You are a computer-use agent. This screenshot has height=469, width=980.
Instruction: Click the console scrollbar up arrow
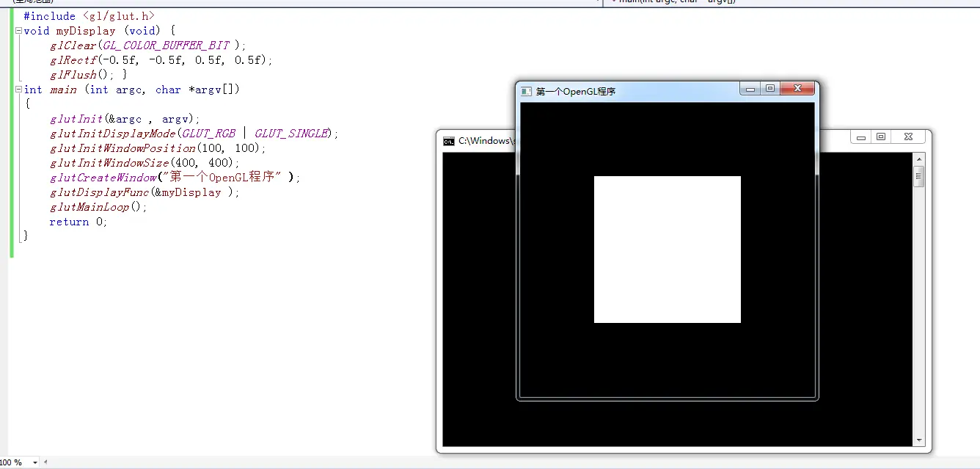click(x=919, y=159)
